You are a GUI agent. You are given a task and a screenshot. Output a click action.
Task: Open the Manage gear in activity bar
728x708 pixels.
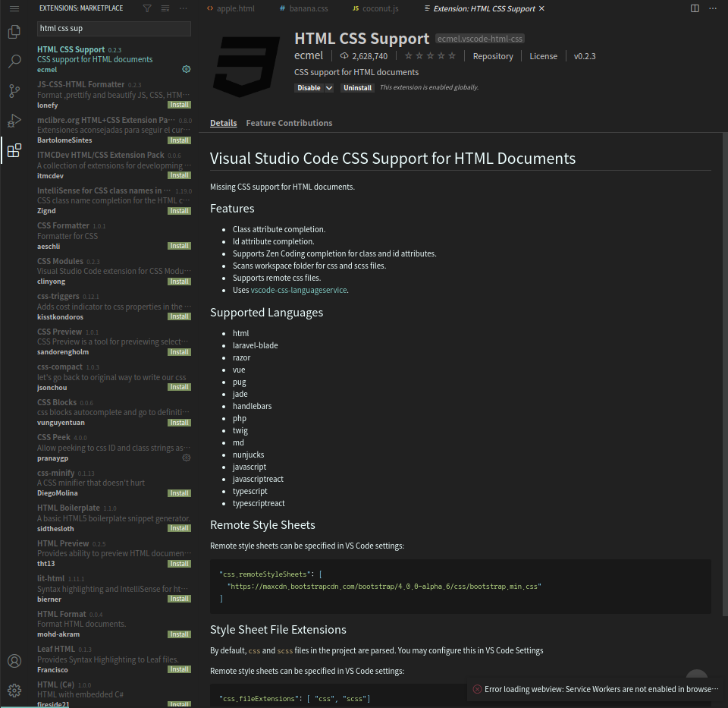coord(14,691)
